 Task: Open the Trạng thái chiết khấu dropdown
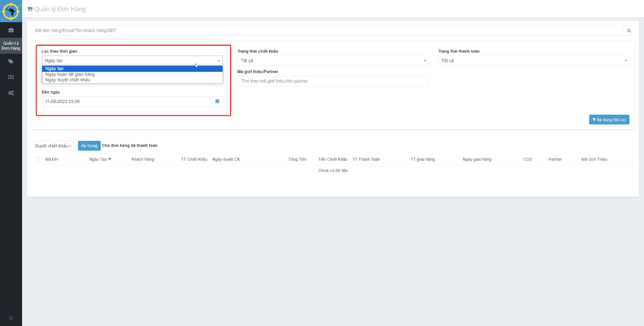click(332, 61)
